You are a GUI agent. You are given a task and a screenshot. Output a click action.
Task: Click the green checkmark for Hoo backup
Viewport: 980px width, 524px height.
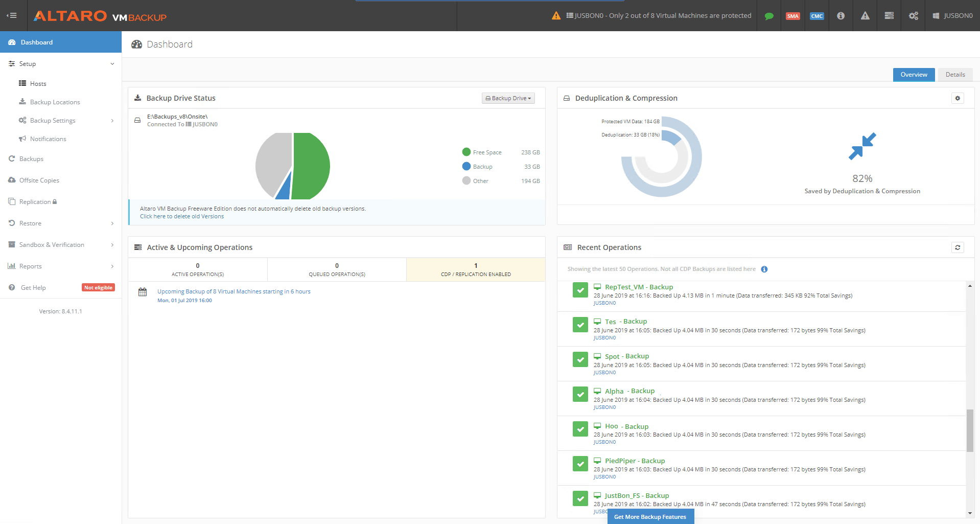(x=580, y=429)
